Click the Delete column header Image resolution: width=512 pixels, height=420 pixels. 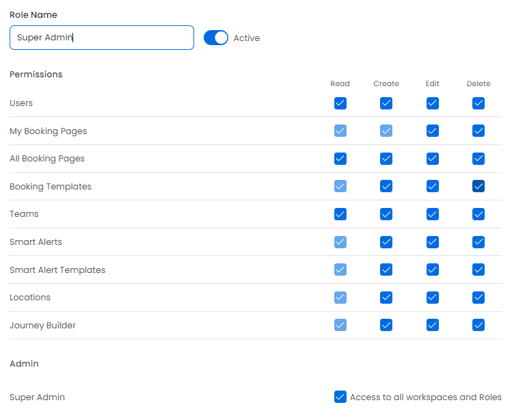479,83
